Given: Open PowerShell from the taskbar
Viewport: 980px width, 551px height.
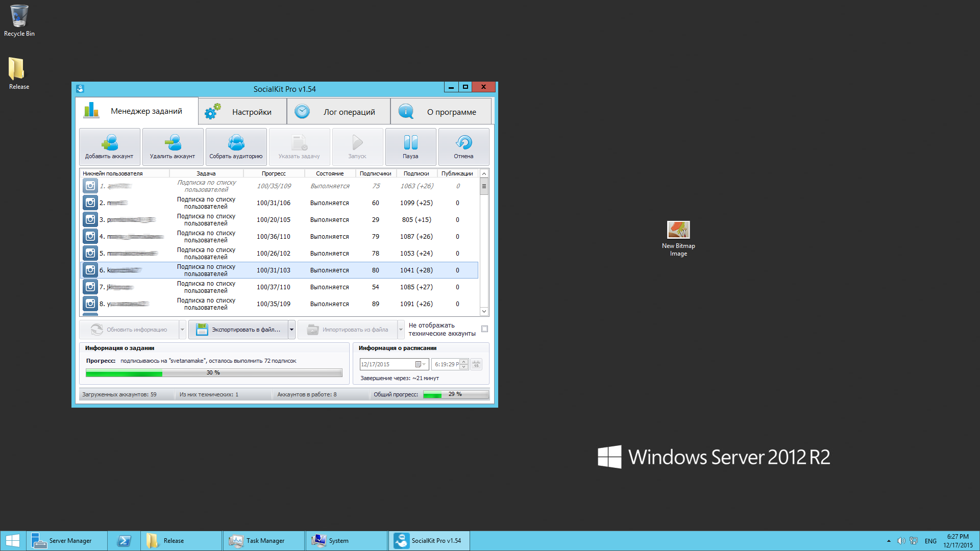Looking at the screenshot, I should click(x=124, y=541).
